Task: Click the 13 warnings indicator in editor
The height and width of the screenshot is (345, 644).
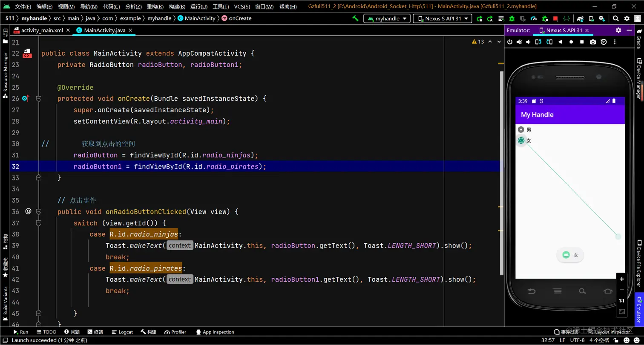Action: pos(478,42)
